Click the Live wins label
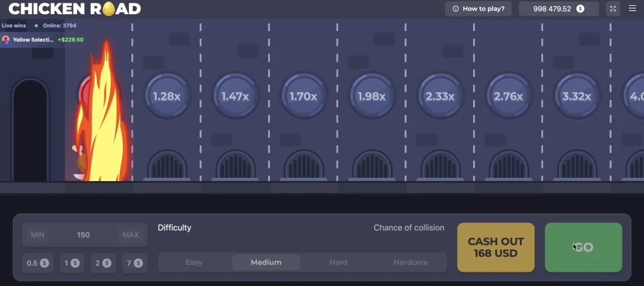The height and width of the screenshot is (286, 644). click(x=14, y=25)
